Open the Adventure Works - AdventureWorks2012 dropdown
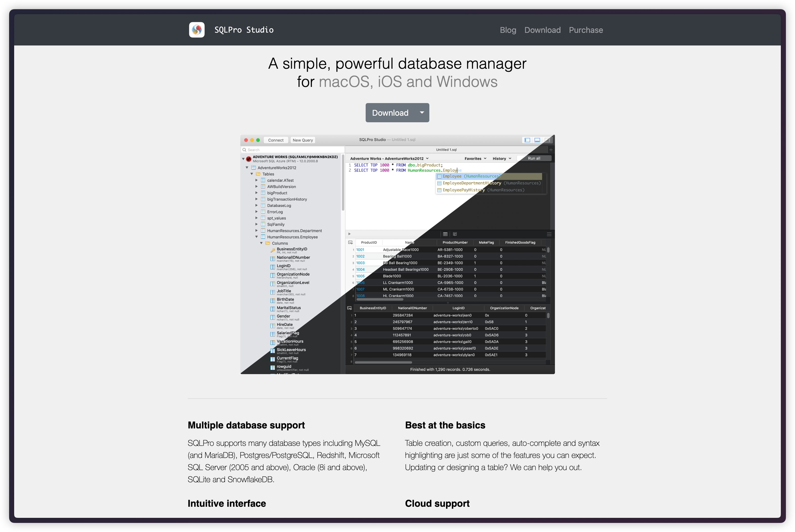The image size is (795, 532). (x=389, y=158)
